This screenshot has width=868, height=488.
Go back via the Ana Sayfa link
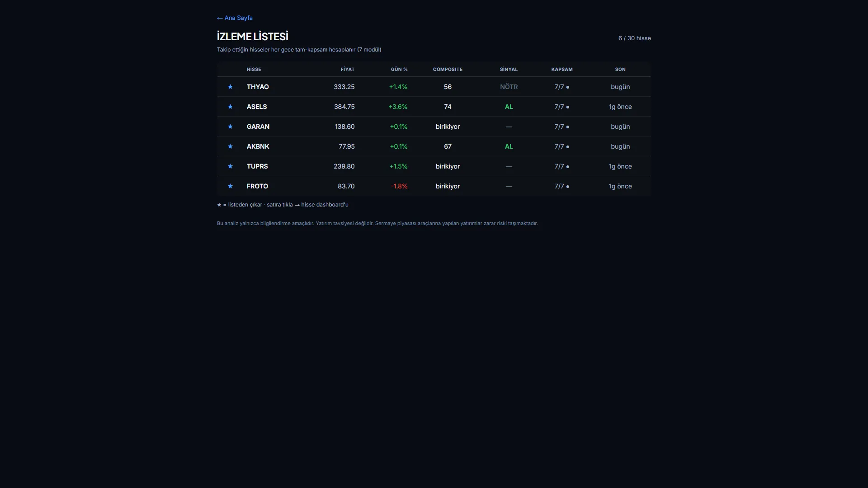pos(235,18)
